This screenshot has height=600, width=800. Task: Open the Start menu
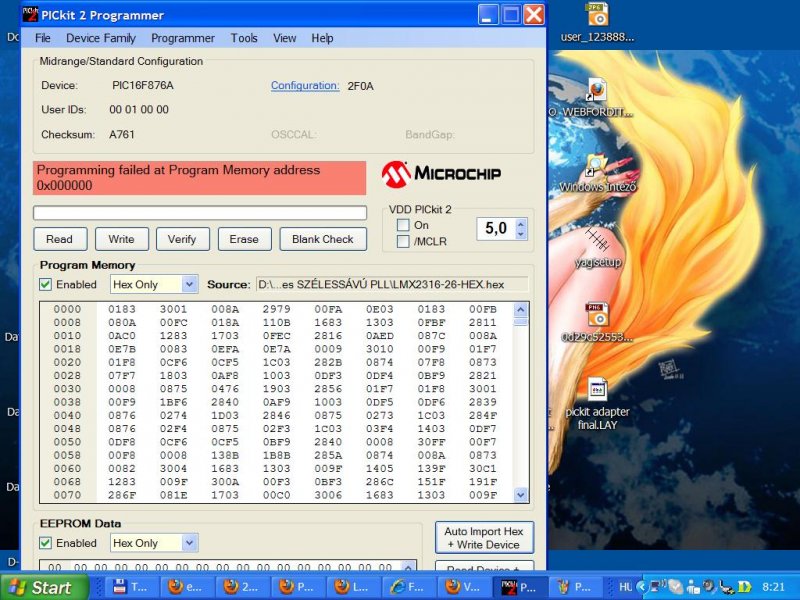(44, 587)
